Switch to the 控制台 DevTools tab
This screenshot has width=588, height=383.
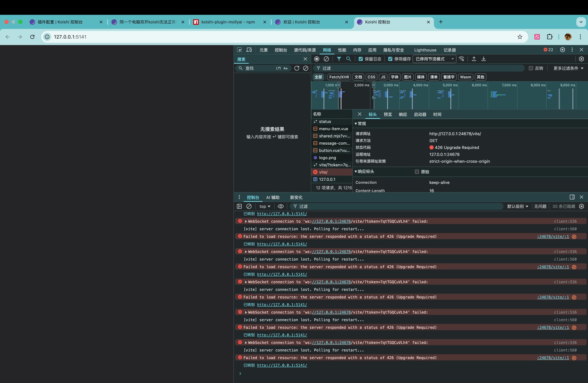(x=281, y=50)
